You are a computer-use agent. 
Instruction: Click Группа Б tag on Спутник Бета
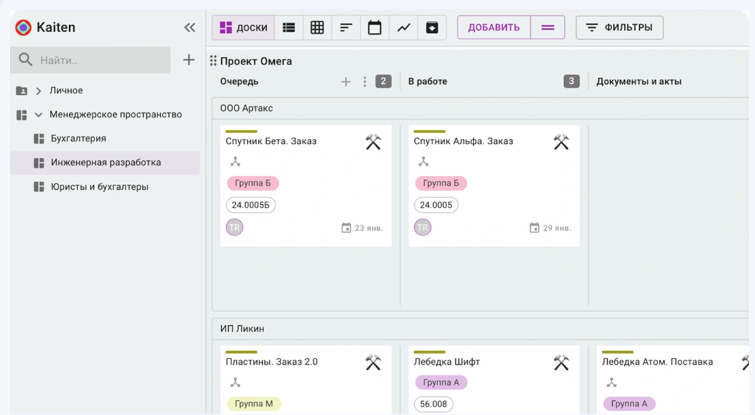[253, 183]
